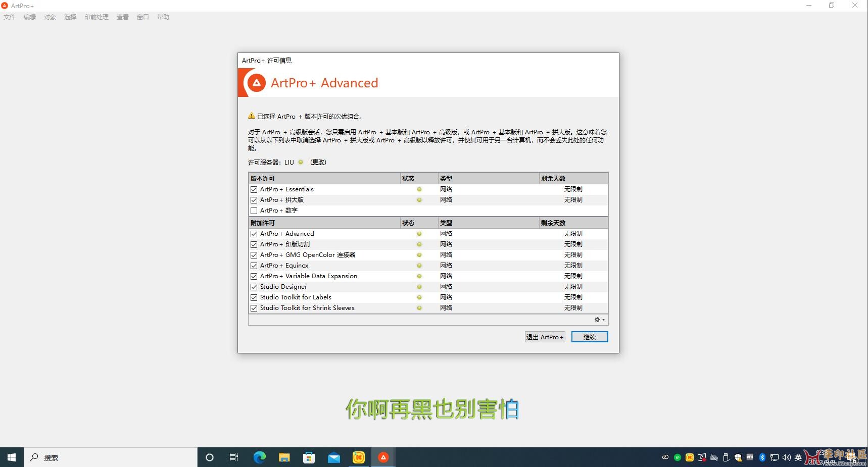Click the 更改 license server link
This screenshot has height=467, width=868.
coord(318,162)
